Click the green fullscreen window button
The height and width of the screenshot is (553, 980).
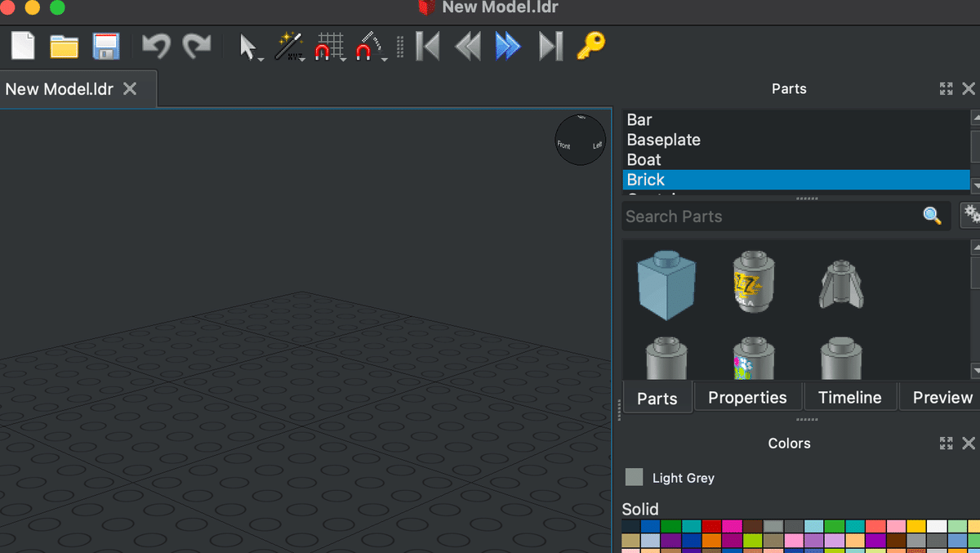click(x=57, y=7)
